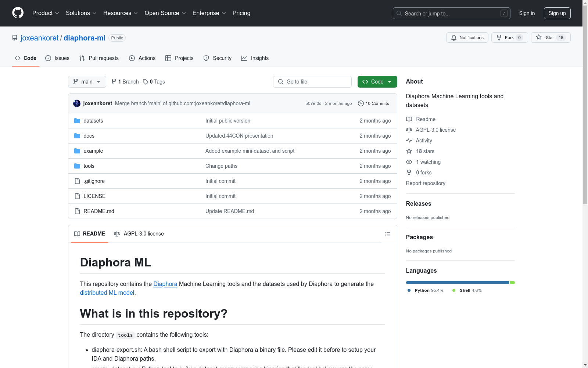Focus the Go to file field

coord(312,82)
